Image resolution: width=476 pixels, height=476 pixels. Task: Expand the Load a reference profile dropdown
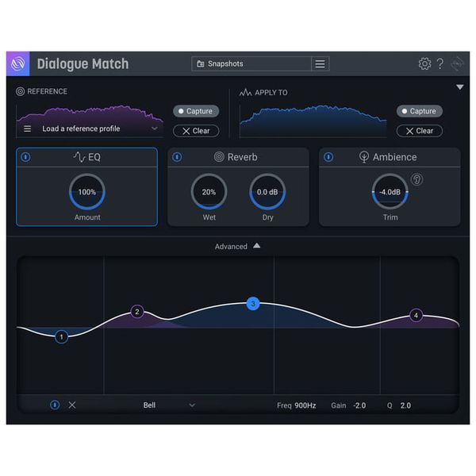155,129
